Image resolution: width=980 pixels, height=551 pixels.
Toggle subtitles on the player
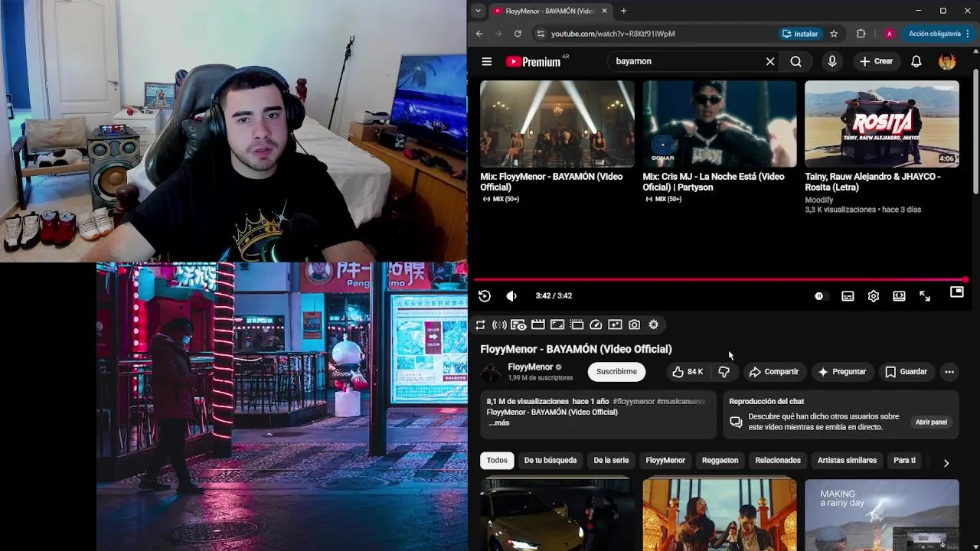[x=848, y=296]
